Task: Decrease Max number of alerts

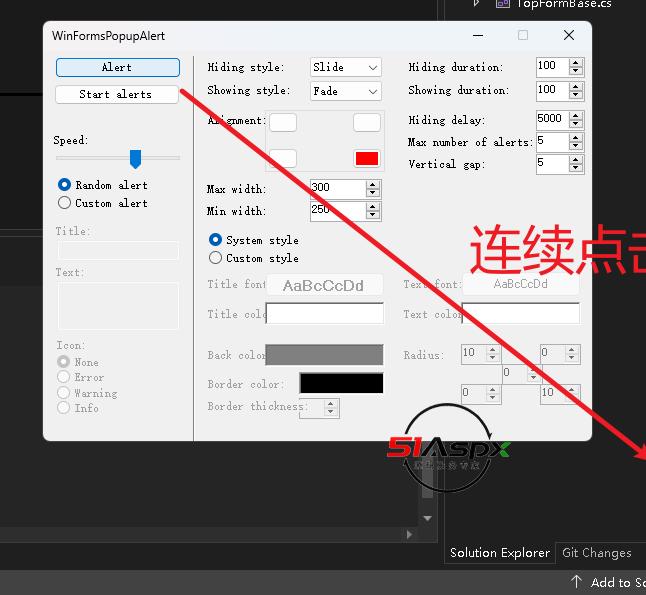Action: (576, 146)
